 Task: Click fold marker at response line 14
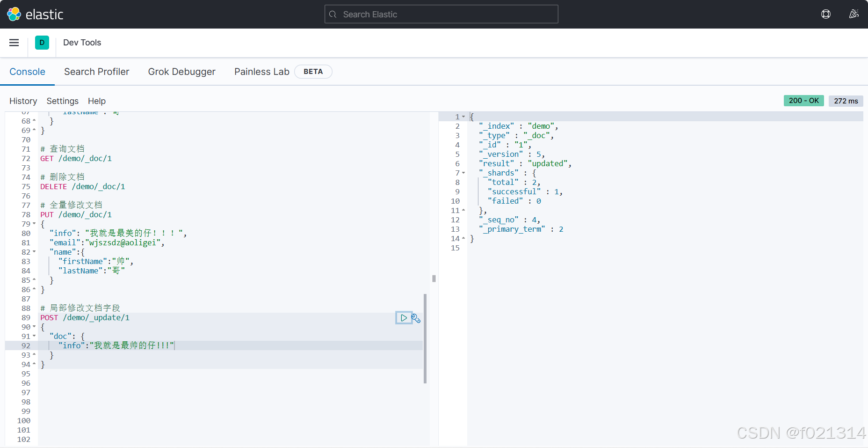tap(463, 238)
